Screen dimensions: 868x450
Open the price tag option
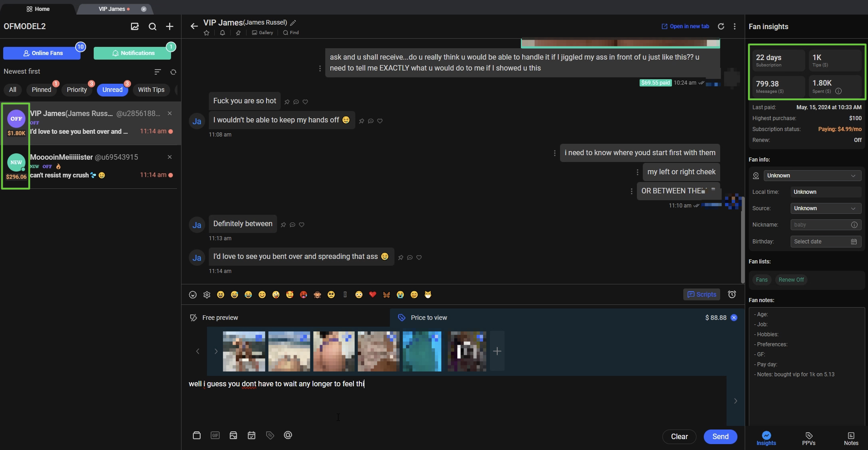click(270, 435)
